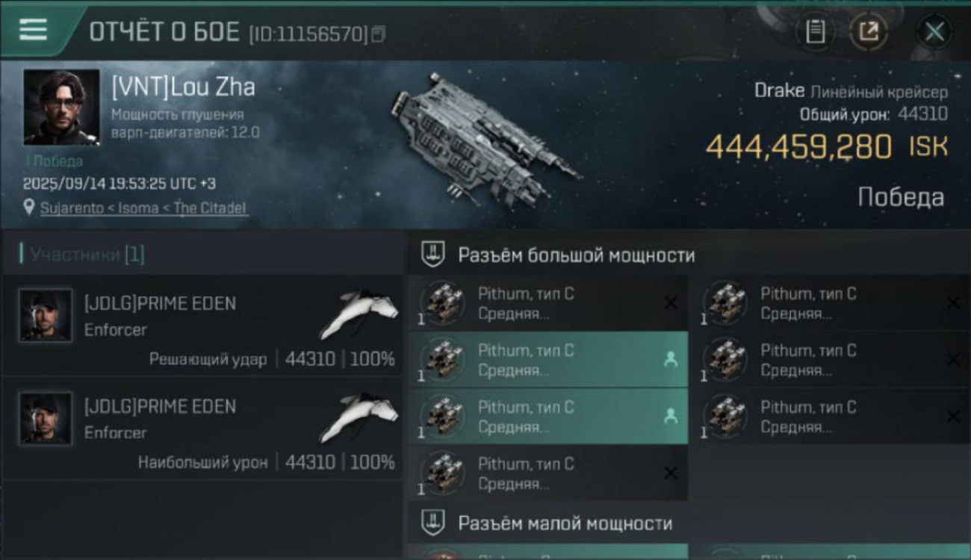971x560 pixels.
Task: Close the battle report window
Action: point(934,31)
